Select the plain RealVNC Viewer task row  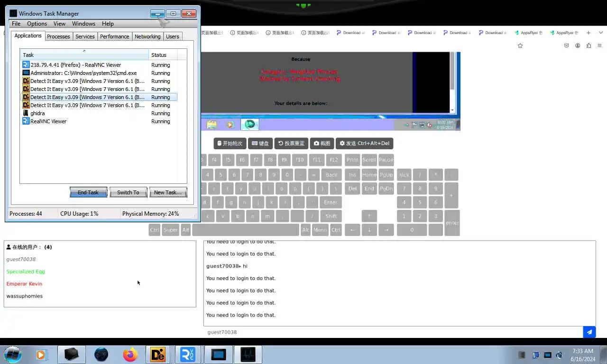pyautogui.click(x=99, y=121)
